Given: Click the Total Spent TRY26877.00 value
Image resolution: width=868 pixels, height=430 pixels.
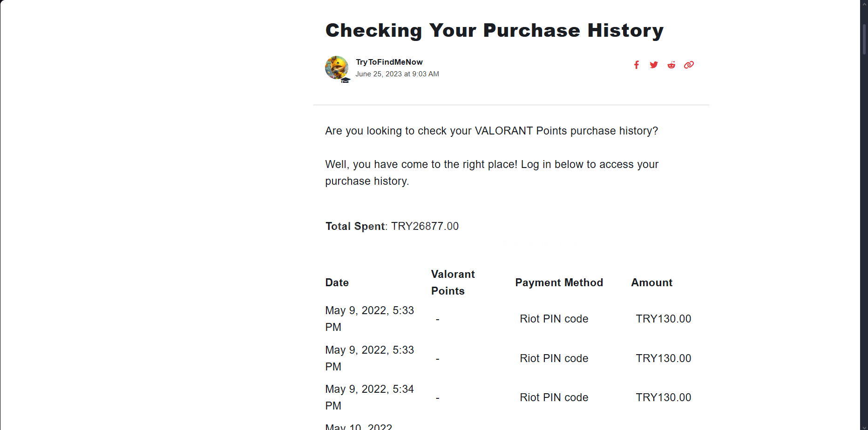Looking at the screenshot, I should click(x=425, y=226).
